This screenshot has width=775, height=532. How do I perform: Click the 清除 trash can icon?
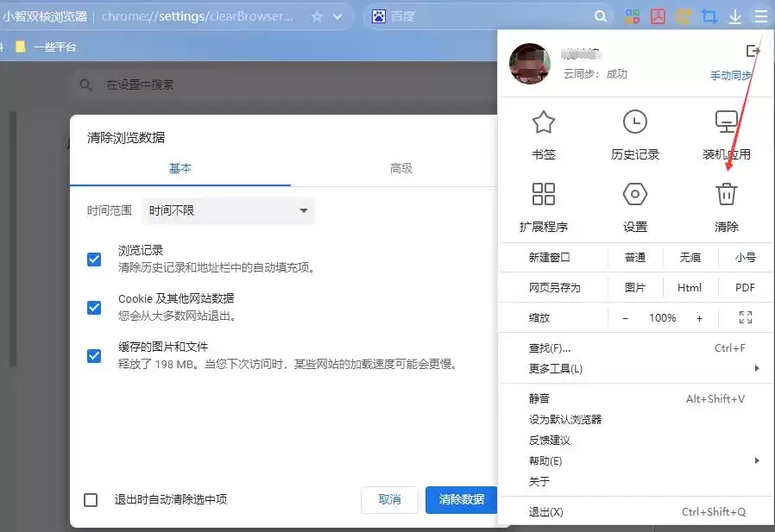click(726, 194)
